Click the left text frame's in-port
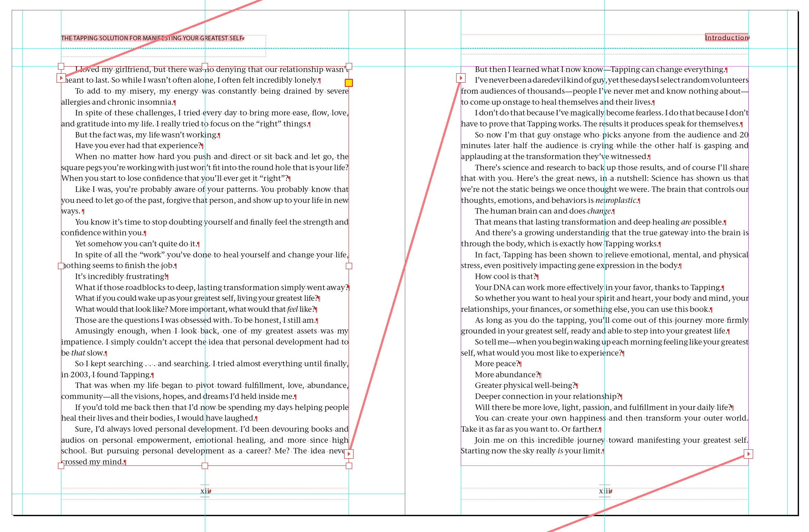The width and height of the screenshot is (809, 532). coord(61,78)
